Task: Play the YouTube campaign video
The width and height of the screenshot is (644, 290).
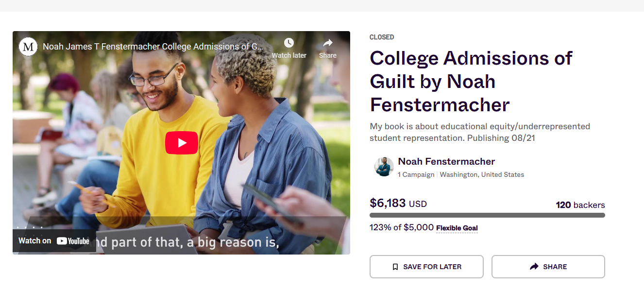Action: pyautogui.click(x=182, y=143)
